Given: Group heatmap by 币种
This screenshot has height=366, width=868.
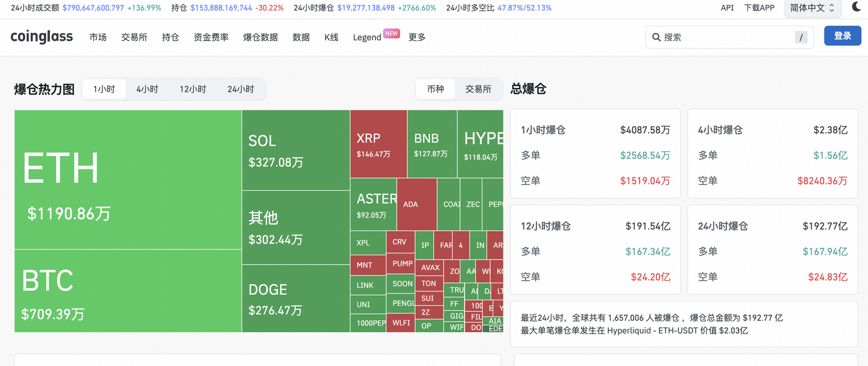Looking at the screenshot, I should (435, 89).
